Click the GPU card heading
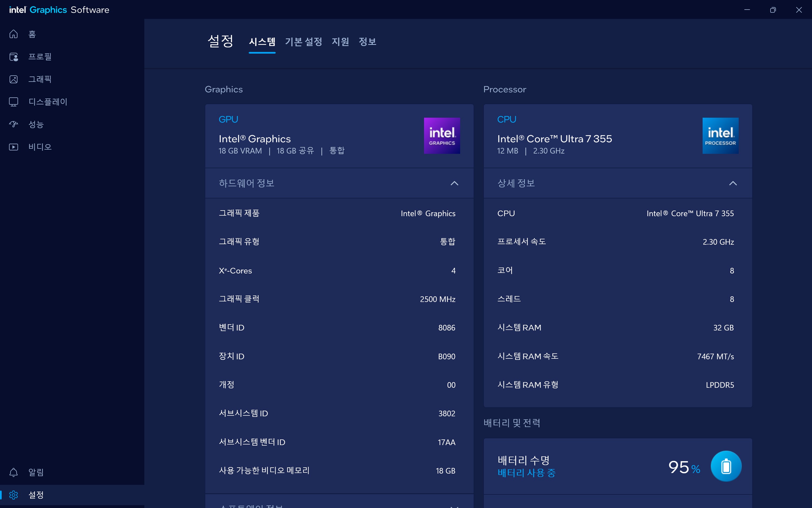 [x=228, y=119]
